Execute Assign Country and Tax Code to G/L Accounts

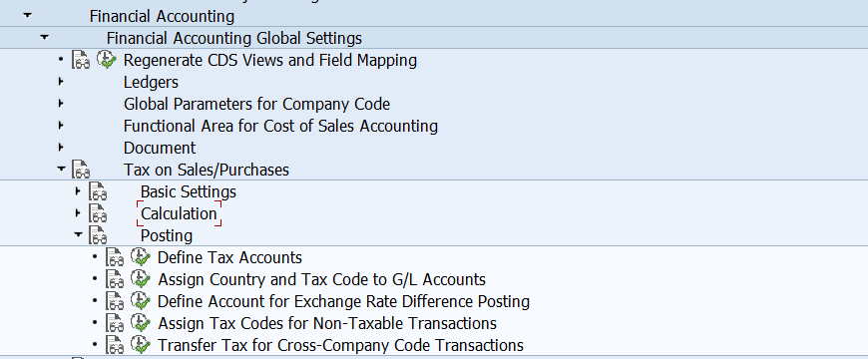tap(141, 279)
